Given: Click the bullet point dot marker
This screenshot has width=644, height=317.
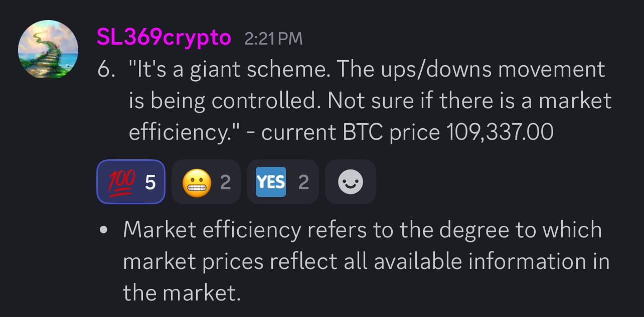Looking at the screenshot, I should coord(104,231).
